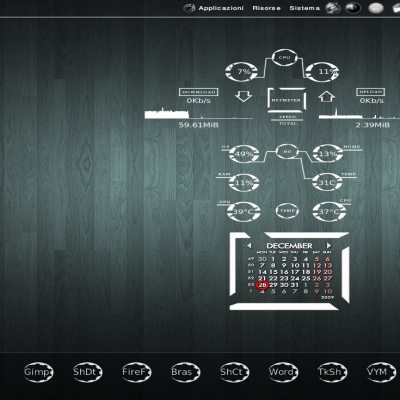Select Sunday 27 in the calendar

point(328,278)
